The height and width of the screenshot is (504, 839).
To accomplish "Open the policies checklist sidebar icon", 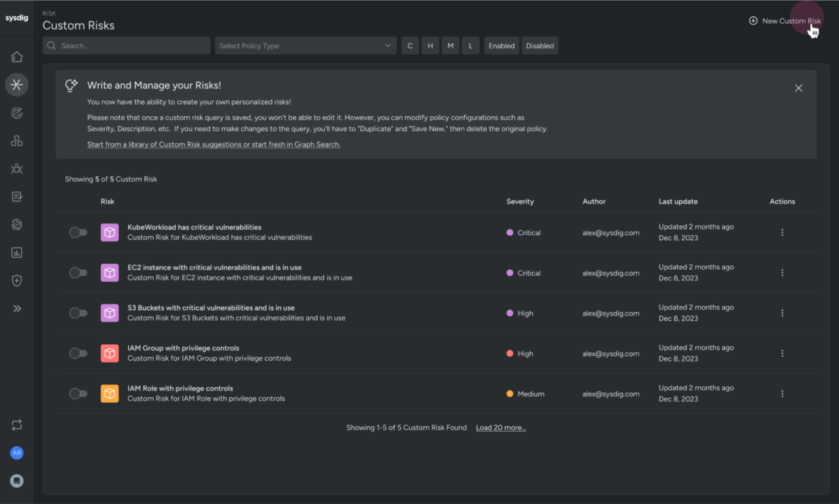I will (x=16, y=197).
